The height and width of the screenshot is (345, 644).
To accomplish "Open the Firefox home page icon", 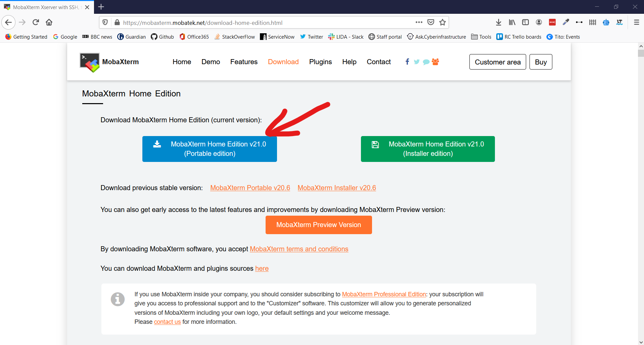I will pyautogui.click(x=49, y=23).
